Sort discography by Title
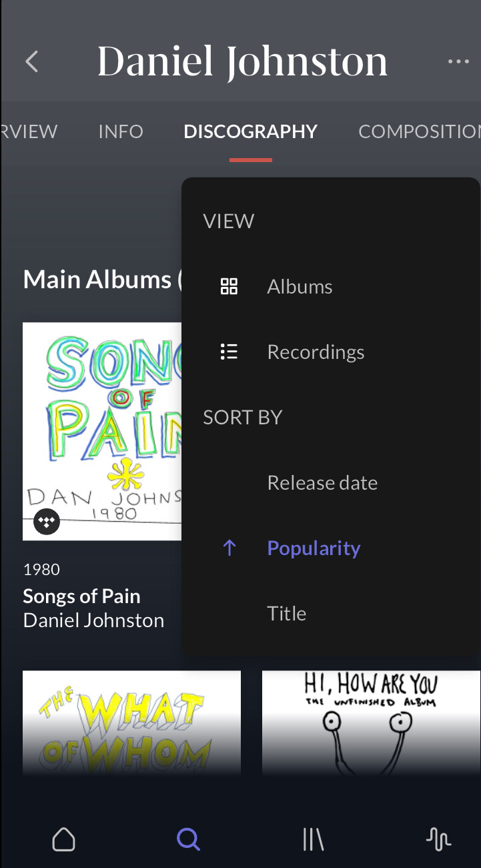481x868 pixels. click(287, 614)
